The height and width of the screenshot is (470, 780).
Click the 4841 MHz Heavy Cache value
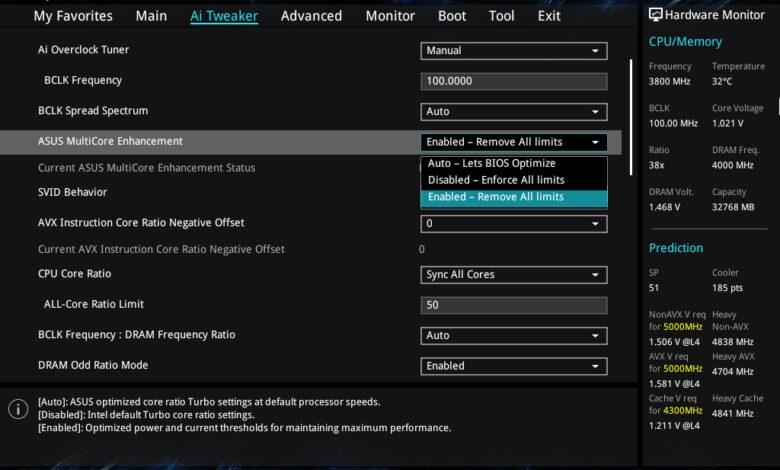pos(733,414)
